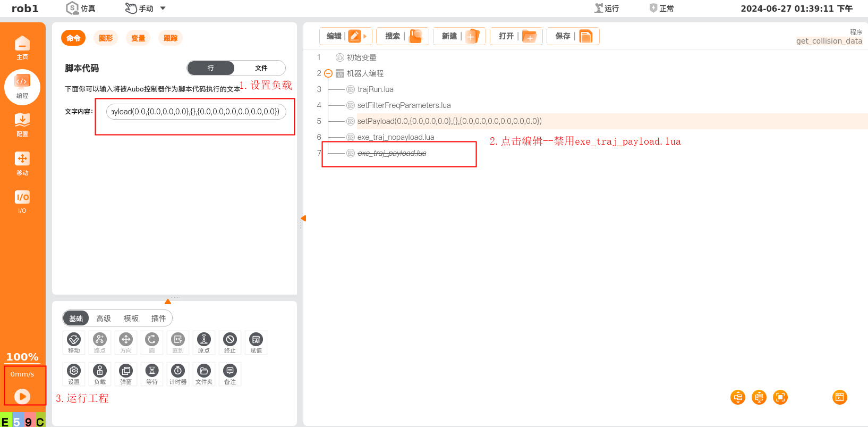
Task: Open the 手动 mode dropdown
Action: pyautogui.click(x=146, y=9)
